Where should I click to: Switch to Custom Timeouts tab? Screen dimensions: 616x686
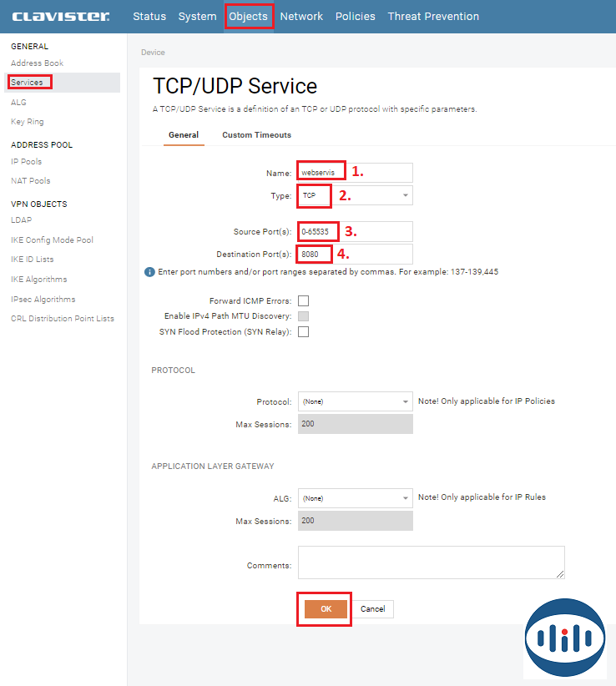click(x=256, y=135)
